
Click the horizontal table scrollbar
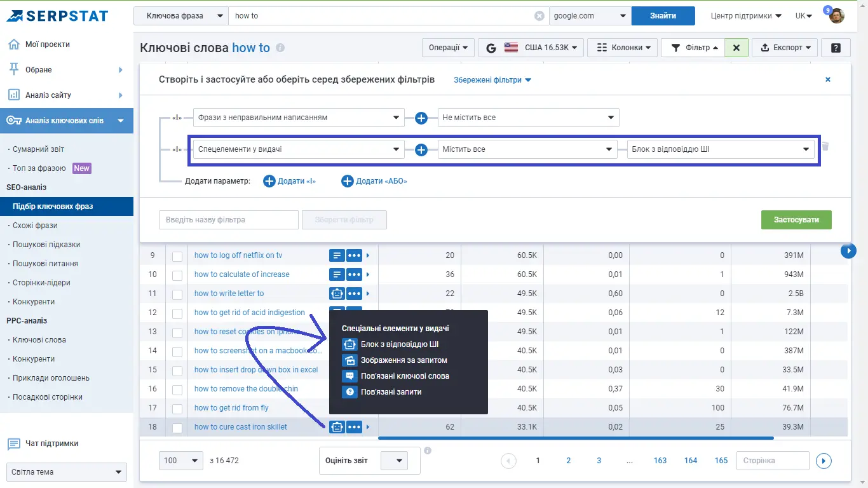click(x=576, y=438)
